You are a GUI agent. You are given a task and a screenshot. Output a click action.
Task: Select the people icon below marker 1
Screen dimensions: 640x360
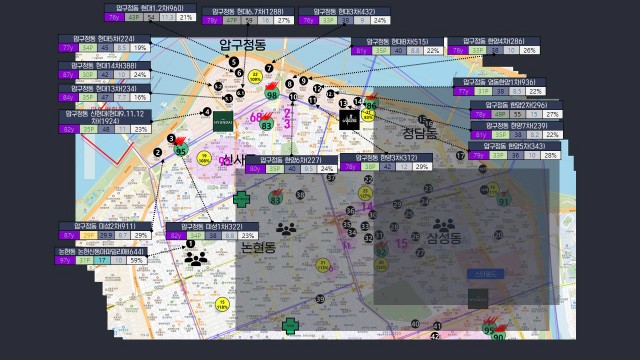click(196, 259)
